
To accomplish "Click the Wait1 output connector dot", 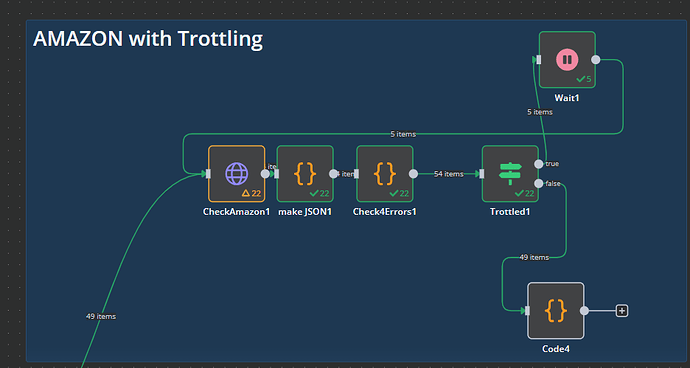I will pyautogui.click(x=595, y=60).
